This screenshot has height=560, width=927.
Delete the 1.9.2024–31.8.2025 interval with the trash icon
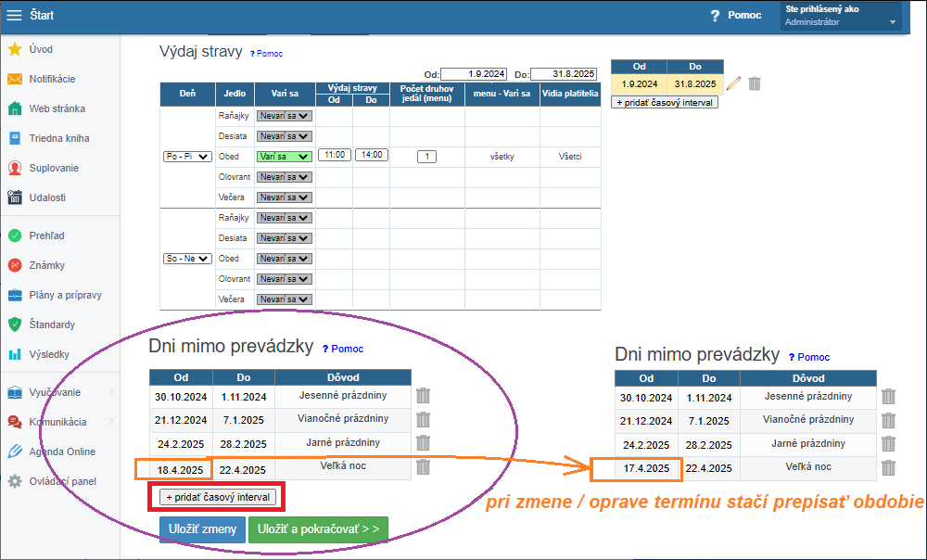[x=755, y=83]
